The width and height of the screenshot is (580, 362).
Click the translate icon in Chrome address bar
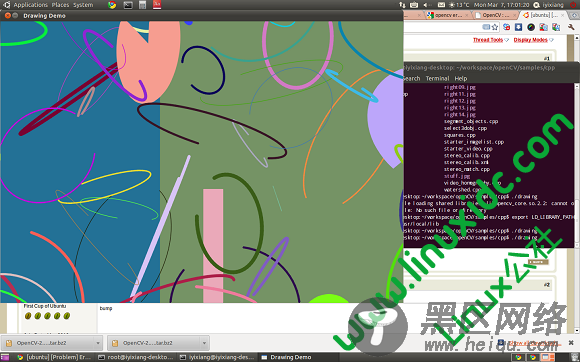tap(486, 27)
